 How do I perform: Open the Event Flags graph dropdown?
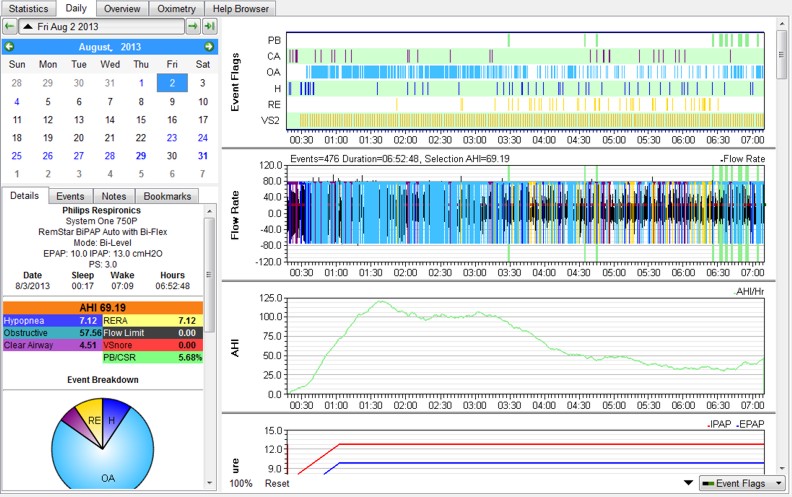click(740, 483)
